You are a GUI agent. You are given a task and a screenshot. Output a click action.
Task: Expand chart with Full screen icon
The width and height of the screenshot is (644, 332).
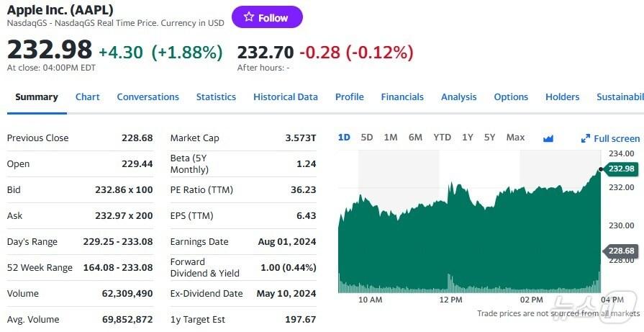pyautogui.click(x=610, y=138)
